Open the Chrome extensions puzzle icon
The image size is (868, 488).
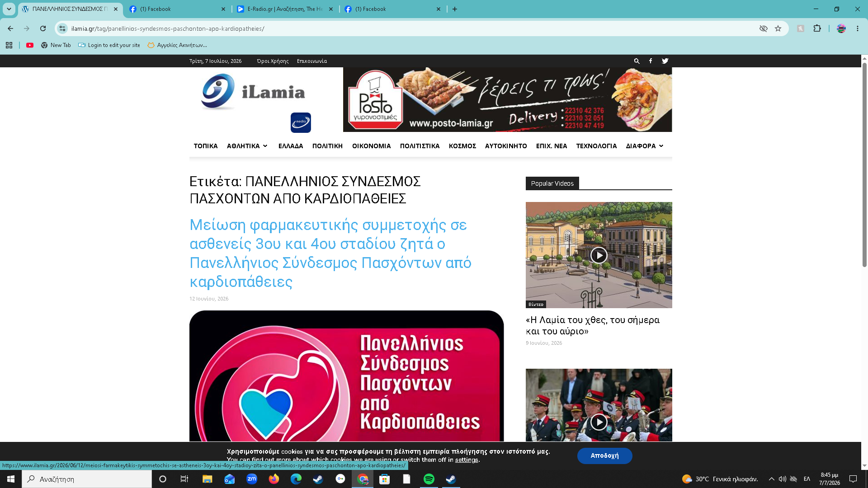(x=817, y=28)
